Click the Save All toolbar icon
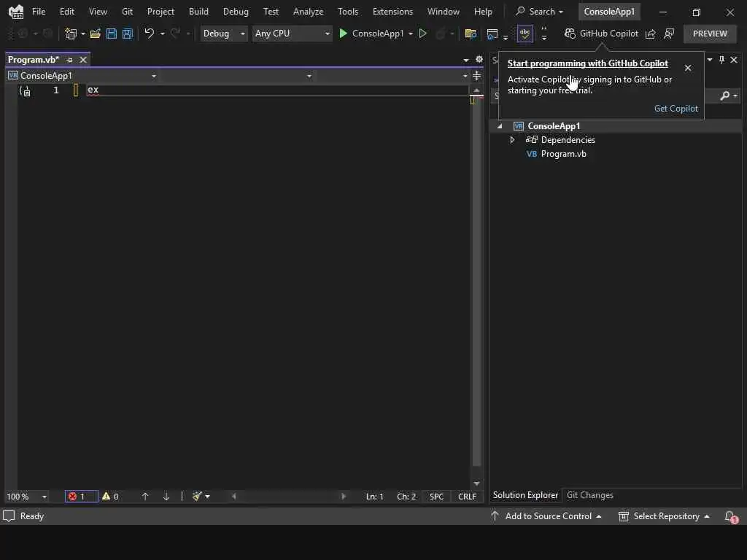The image size is (747, 560). [127, 34]
